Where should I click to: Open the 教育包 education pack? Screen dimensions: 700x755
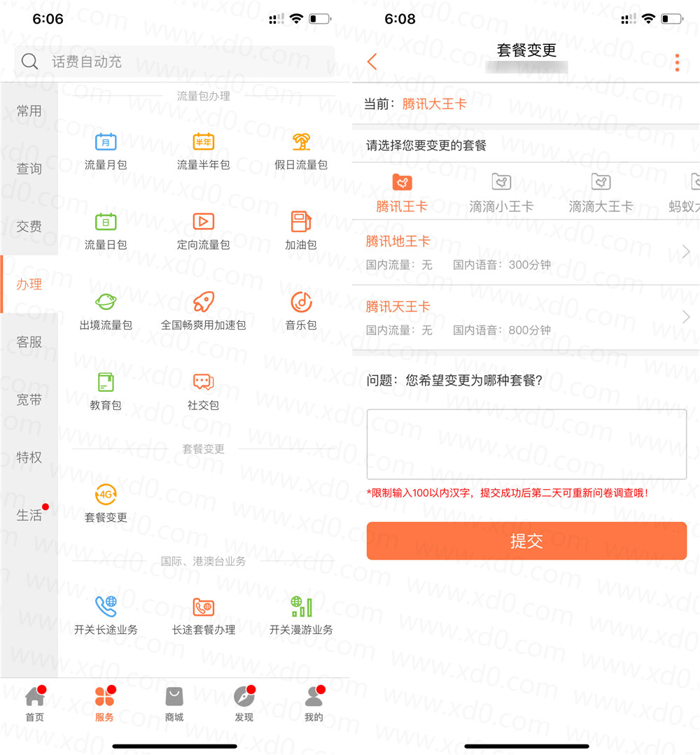point(106,382)
